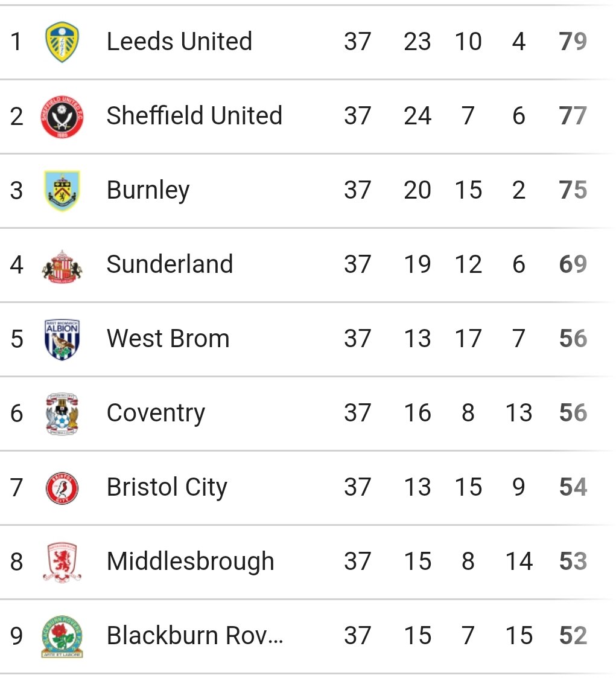The width and height of the screenshot is (616, 678).
Task: Open the Sunderland team badge
Action: coord(62,266)
